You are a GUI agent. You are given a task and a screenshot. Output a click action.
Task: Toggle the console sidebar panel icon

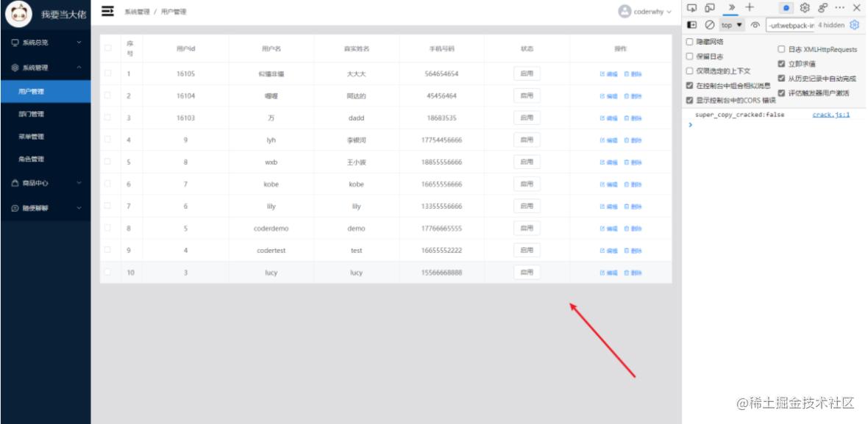pyautogui.click(x=691, y=24)
